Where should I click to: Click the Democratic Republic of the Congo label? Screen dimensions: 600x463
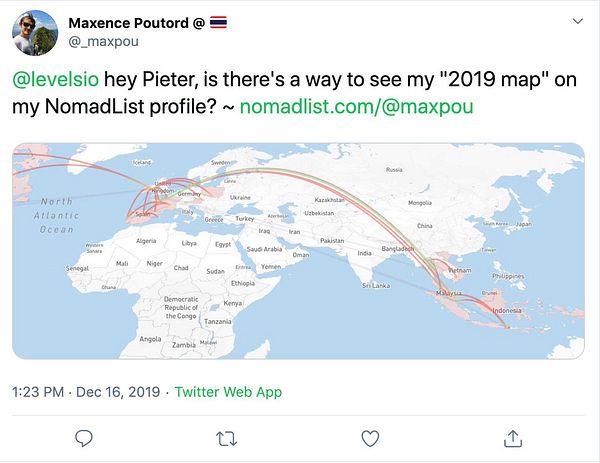(x=181, y=307)
